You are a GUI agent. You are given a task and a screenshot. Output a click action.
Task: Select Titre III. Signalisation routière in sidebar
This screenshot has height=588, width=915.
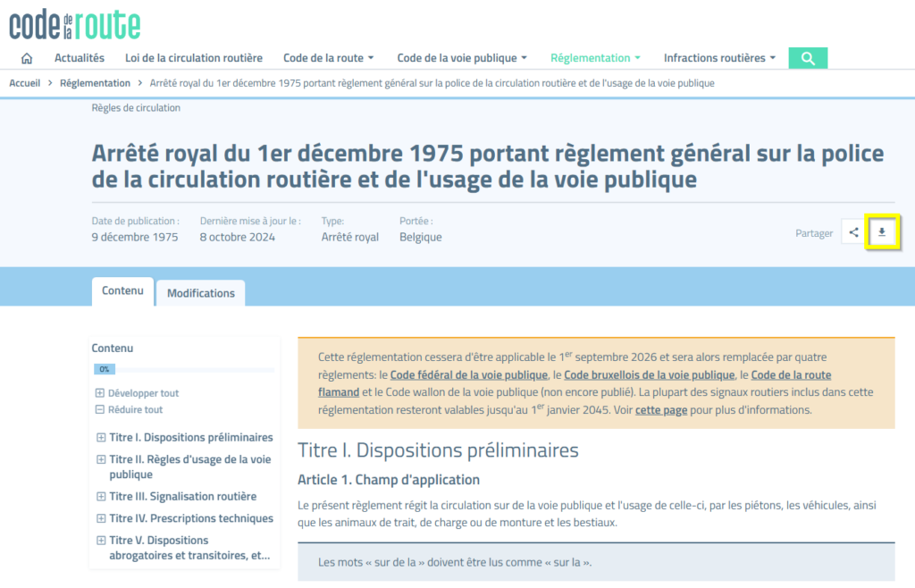coord(182,497)
